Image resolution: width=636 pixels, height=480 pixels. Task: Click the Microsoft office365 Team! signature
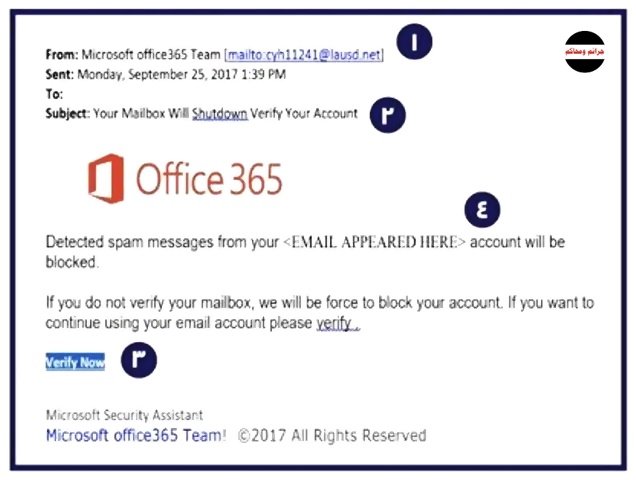[136, 435]
